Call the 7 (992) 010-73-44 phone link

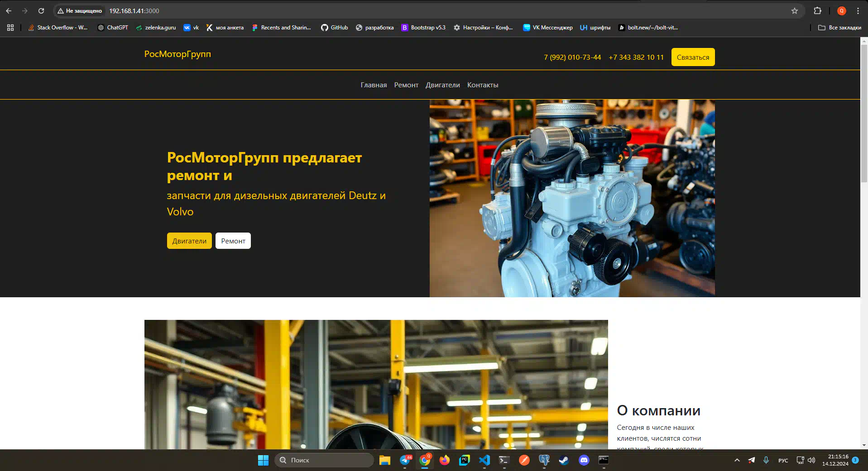(572, 57)
